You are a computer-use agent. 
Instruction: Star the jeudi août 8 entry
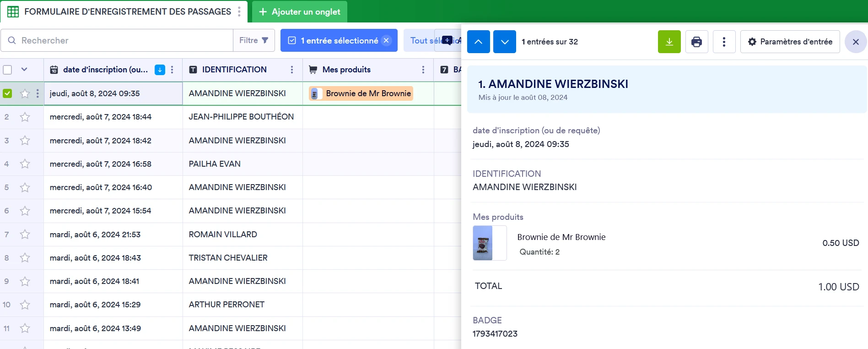tap(25, 93)
